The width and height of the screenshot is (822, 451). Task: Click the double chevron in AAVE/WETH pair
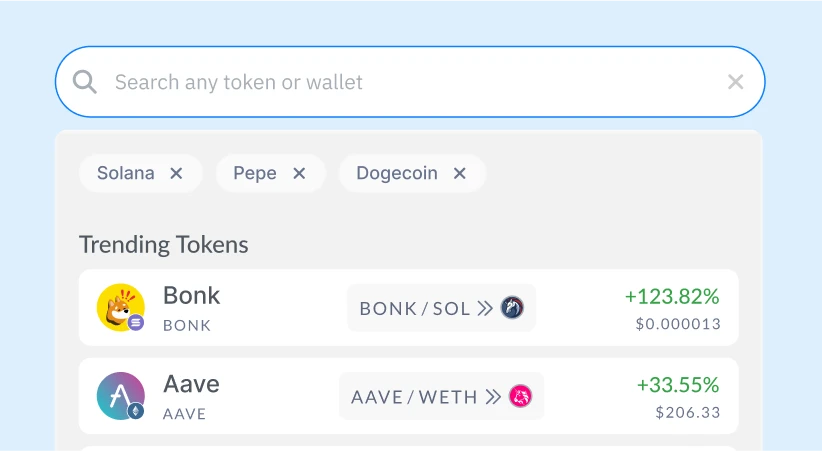pyautogui.click(x=493, y=397)
